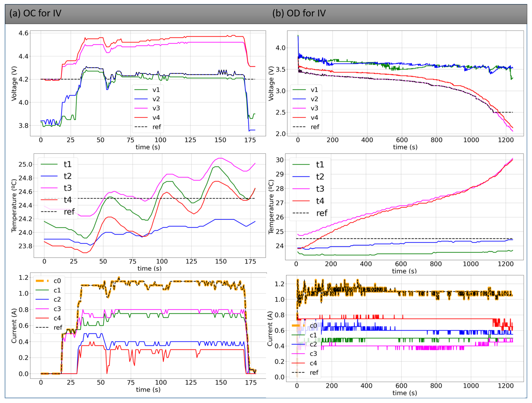Click t1 legend label in OD temperature chart
The image size is (532, 403).
pos(320,165)
